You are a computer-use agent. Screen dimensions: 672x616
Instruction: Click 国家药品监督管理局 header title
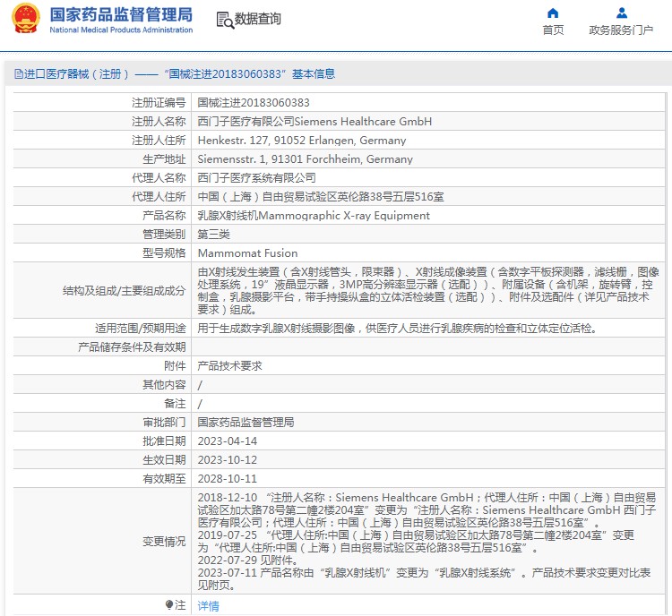pos(121,14)
